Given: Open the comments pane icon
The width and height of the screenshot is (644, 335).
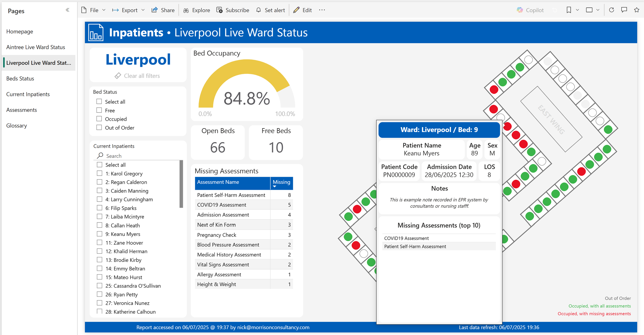Looking at the screenshot, I should click(x=624, y=10).
